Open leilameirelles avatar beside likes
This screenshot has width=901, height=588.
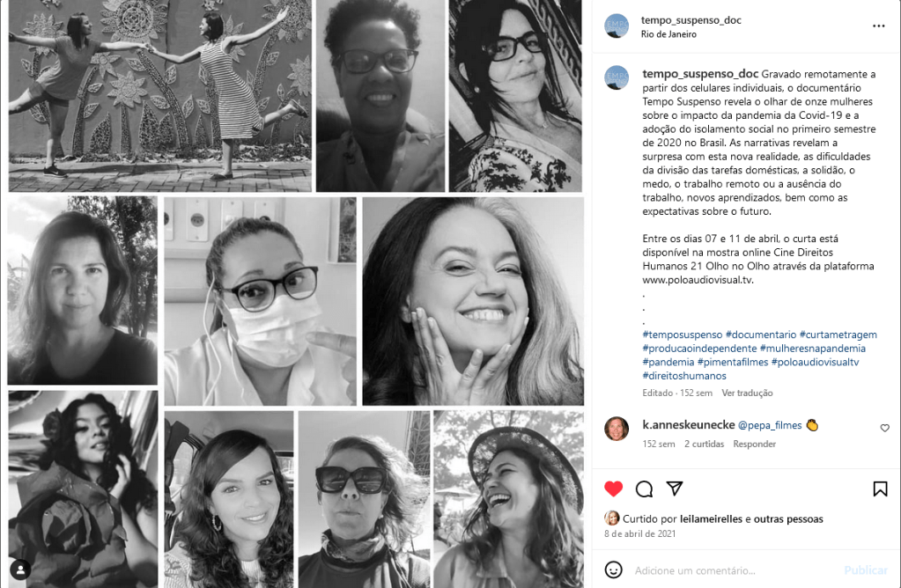coord(611,518)
